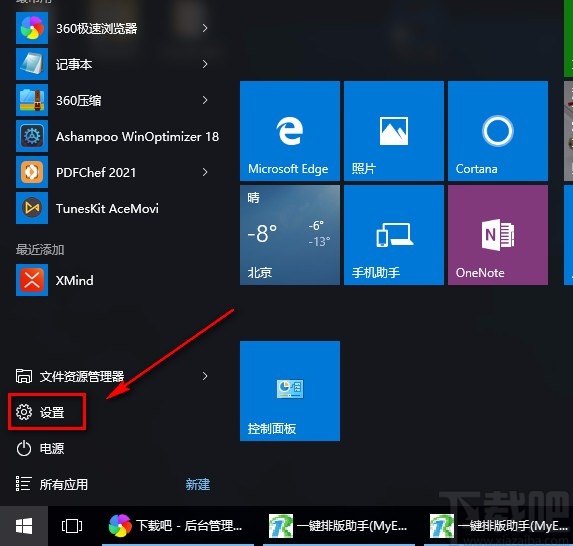Expand jump list for 记事本
Image resolution: width=573 pixels, height=546 pixels.
coord(205,64)
